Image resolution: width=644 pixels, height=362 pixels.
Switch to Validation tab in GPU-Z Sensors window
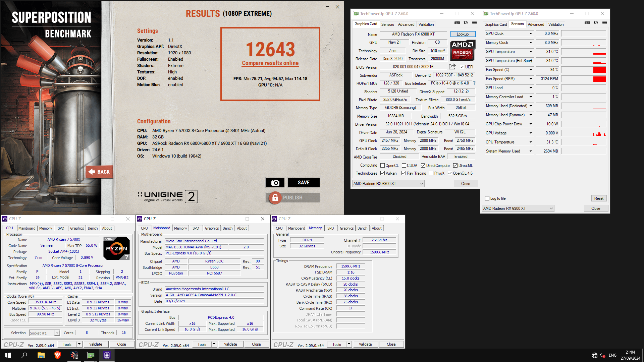pos(556,24)
